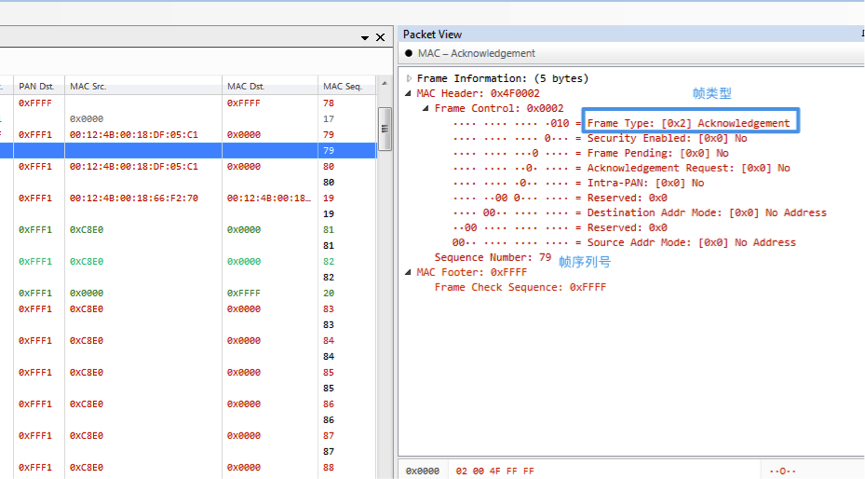
Task: Select Frame Type Acknowledgement field
Action: click(688, 123)
